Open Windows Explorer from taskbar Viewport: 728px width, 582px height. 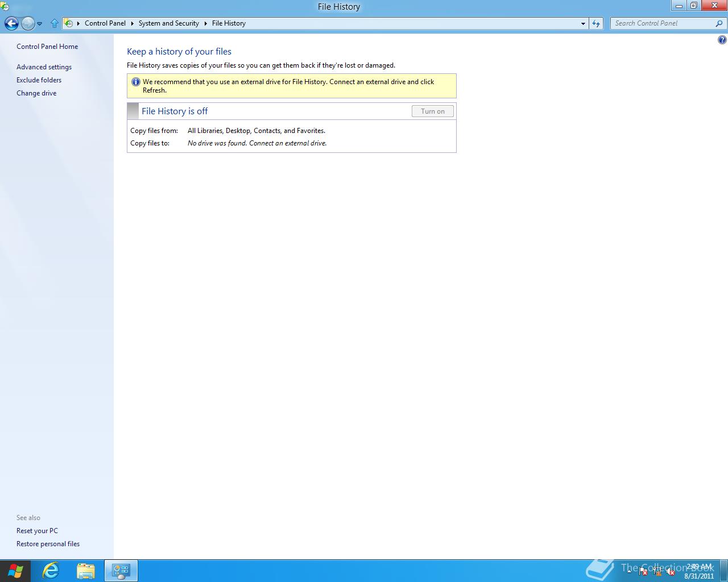pyautogui.click(x=85, y=571)
